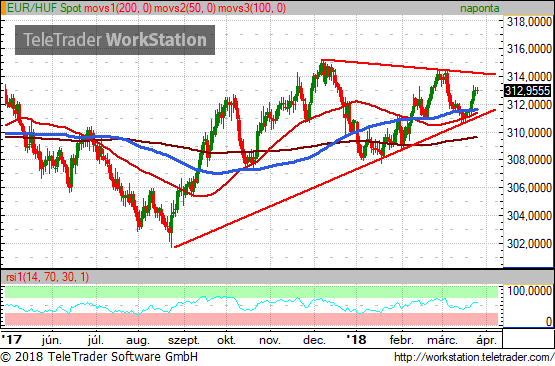Viewport: 555px width, 366px height.
Task: Click the '18 year label on time axis
Action: point(356,340)
